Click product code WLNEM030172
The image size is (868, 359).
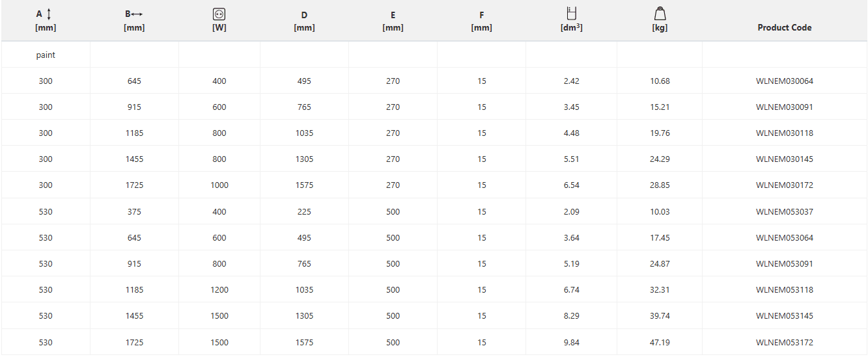click(x=784, y=185)
